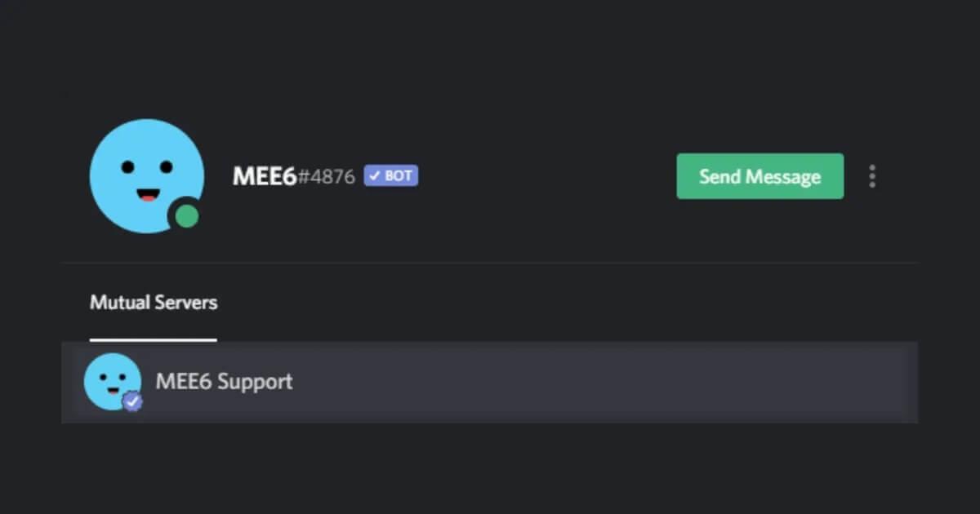Send a message to MEE6
The image size is (980, 514).
point(760,176)
